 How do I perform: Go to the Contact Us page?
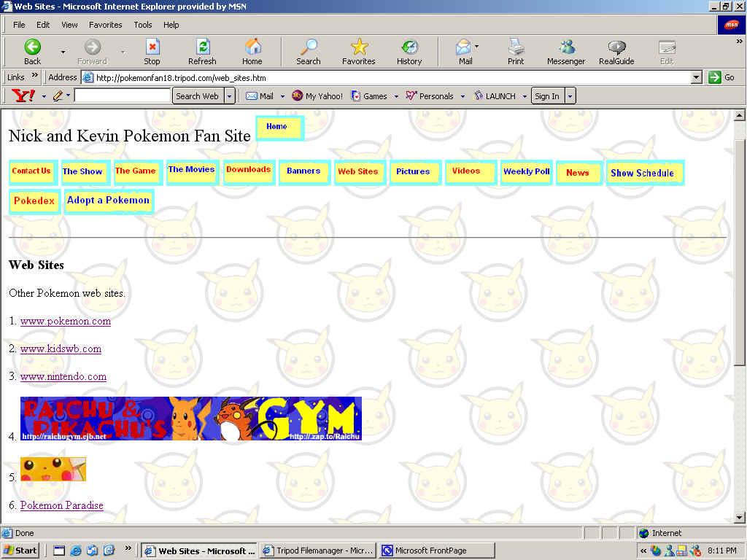(x=33, y=172)
